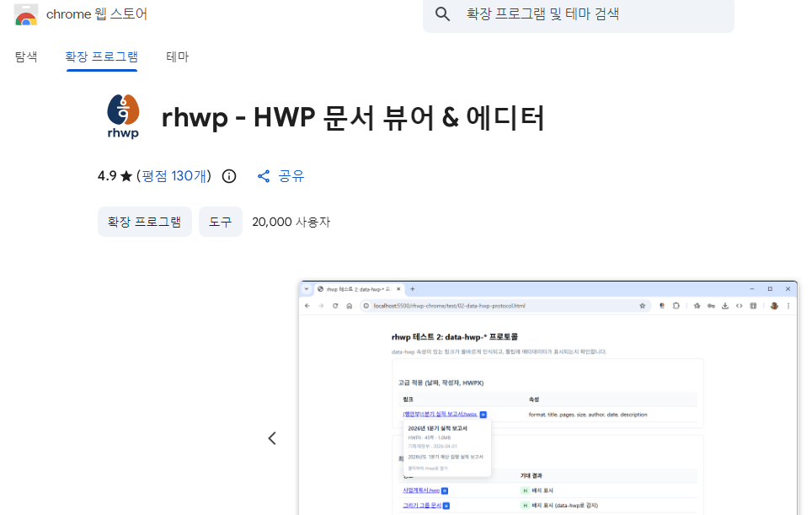Click the heading 'rhwp 테스트 2: data-hwp-* 프로토콜'
Image resolution: width=812 pixels, height=515 pixels.
455,337
